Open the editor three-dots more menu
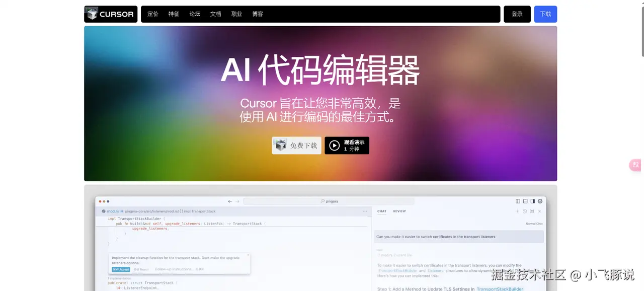This screenshot has width=644, height=291. click(365, 211)
